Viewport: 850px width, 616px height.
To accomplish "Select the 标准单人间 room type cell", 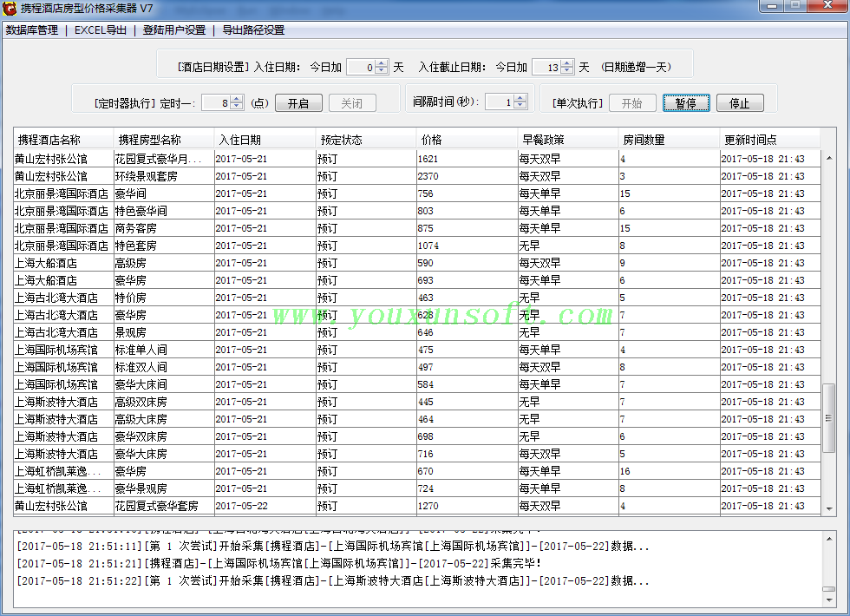I will [x=164, y=350].
